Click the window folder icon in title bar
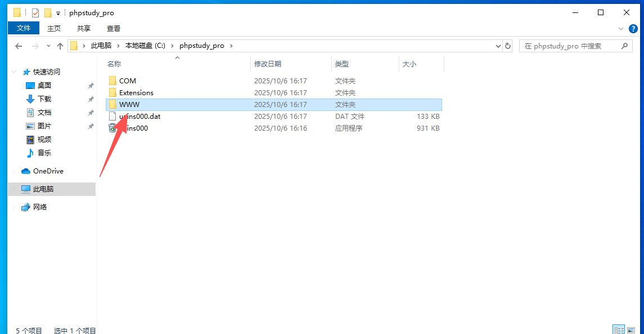 pos(17,13)
